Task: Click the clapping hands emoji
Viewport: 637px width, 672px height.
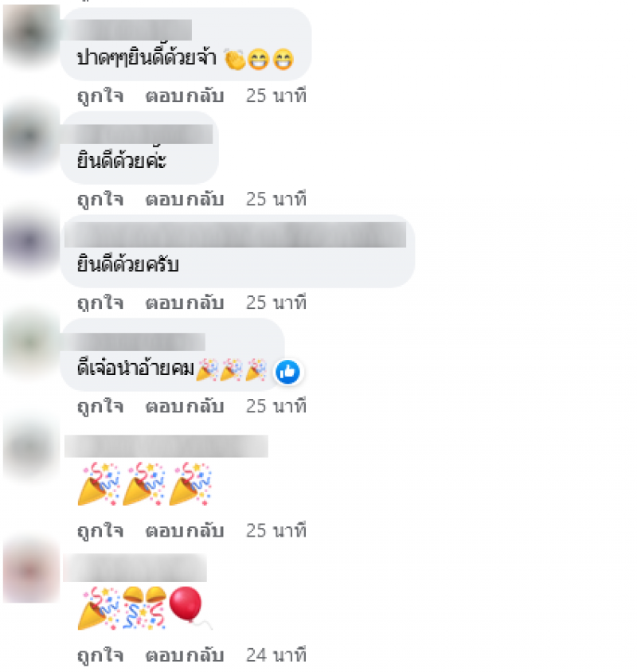Action: (x=234, y=59)
